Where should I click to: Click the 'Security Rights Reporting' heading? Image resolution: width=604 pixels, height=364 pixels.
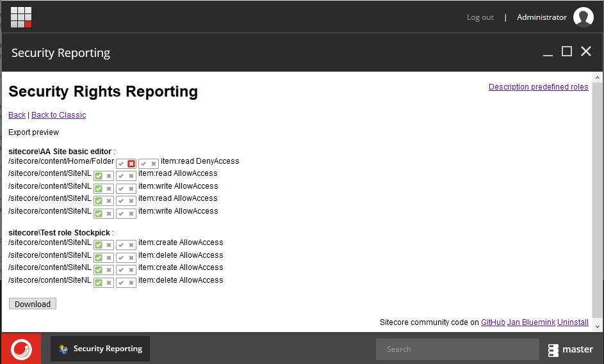[x=103, y=91]
